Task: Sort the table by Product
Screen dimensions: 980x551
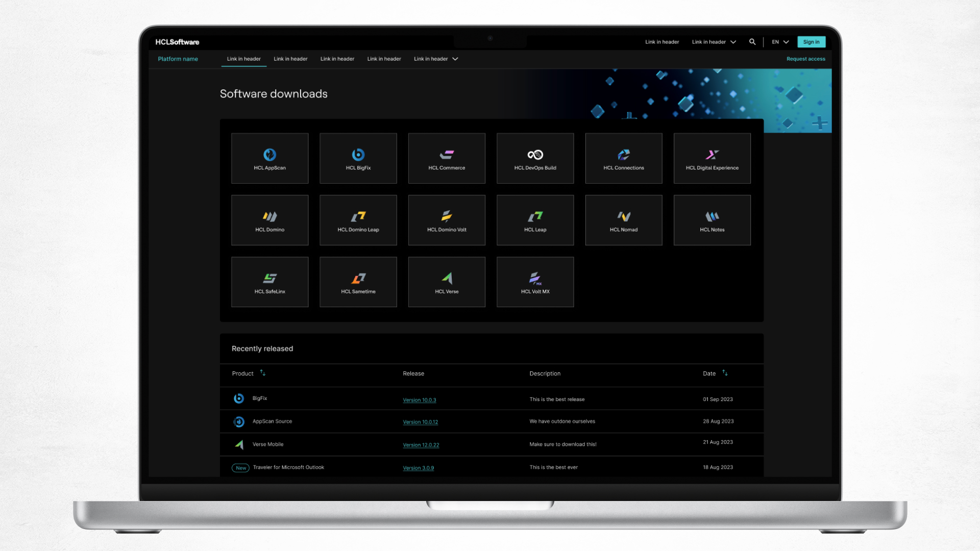Action: [x=263, y=373]
